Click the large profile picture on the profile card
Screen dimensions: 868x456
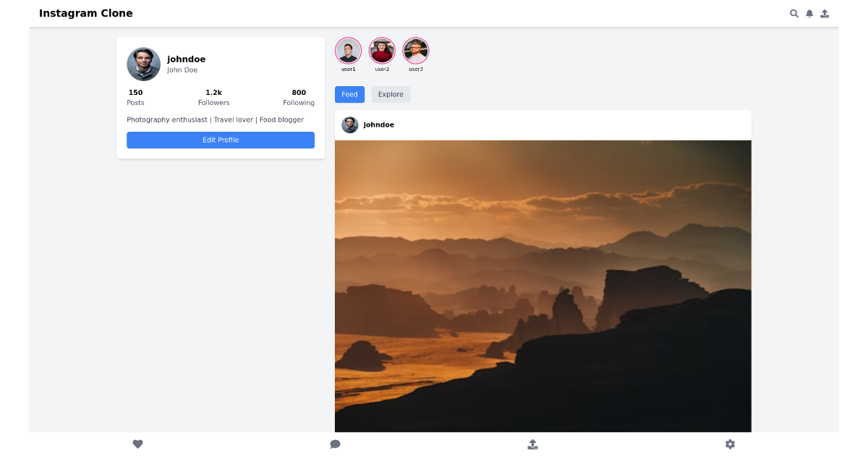[x=143, y=64]
